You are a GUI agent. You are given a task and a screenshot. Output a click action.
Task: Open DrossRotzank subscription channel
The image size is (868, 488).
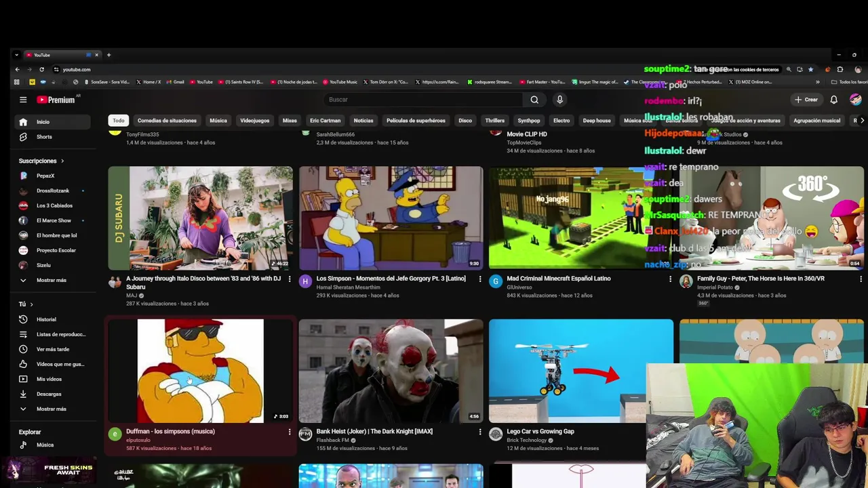[x=54, y=190]
